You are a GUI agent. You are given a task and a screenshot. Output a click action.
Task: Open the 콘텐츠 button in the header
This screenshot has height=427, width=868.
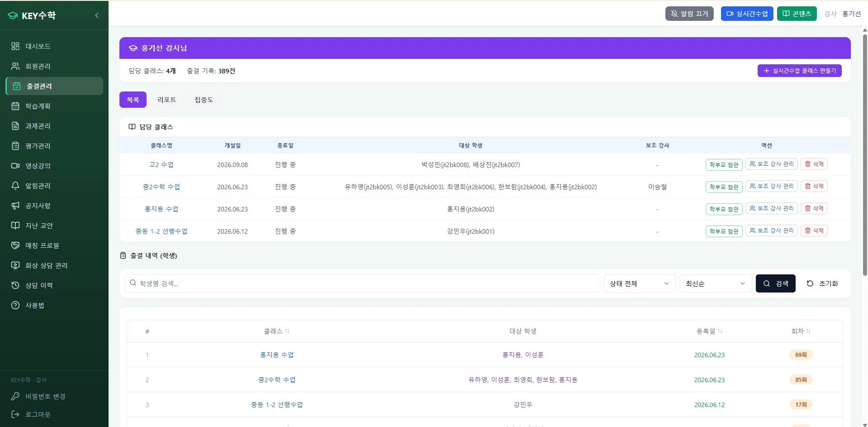click(x=797, y=14)
